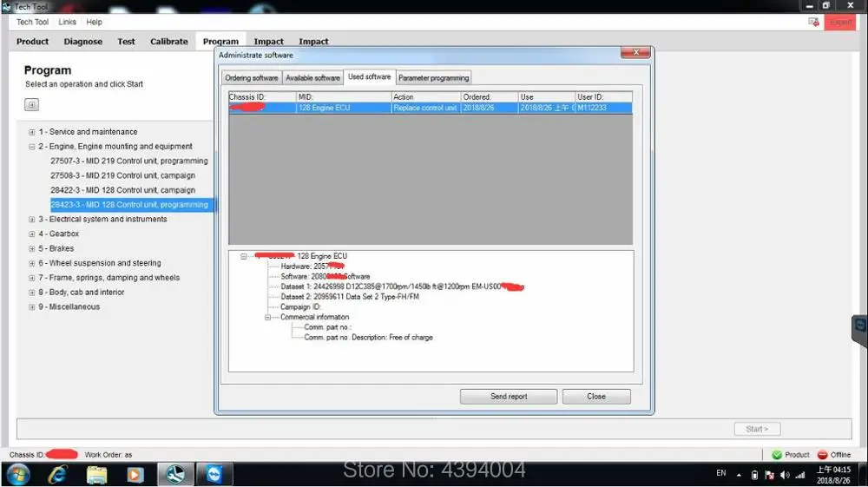868x487 pixels.
Task: Click the network signal tray icon
Action: (800, 475)
